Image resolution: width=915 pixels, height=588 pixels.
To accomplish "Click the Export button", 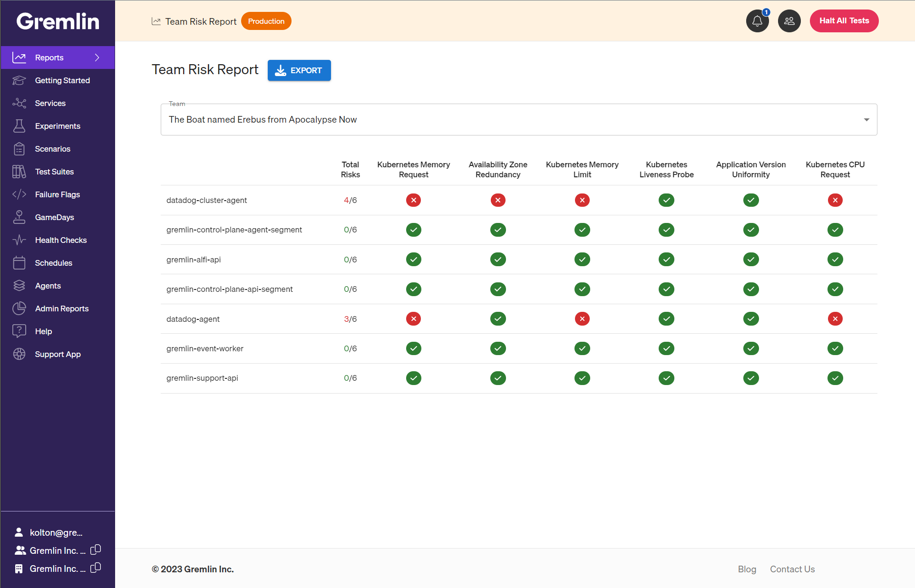I will (299, 70).
